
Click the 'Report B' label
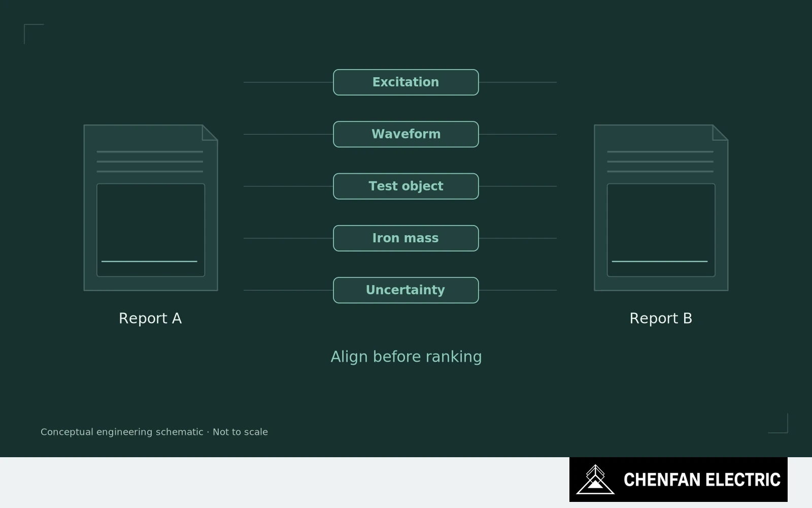tap(661, 319)
